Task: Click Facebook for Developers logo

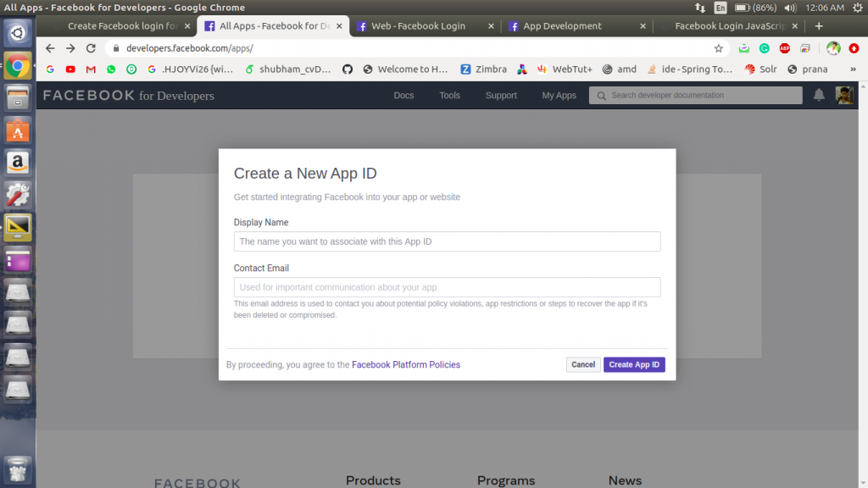Action: [x=129, y=95]
